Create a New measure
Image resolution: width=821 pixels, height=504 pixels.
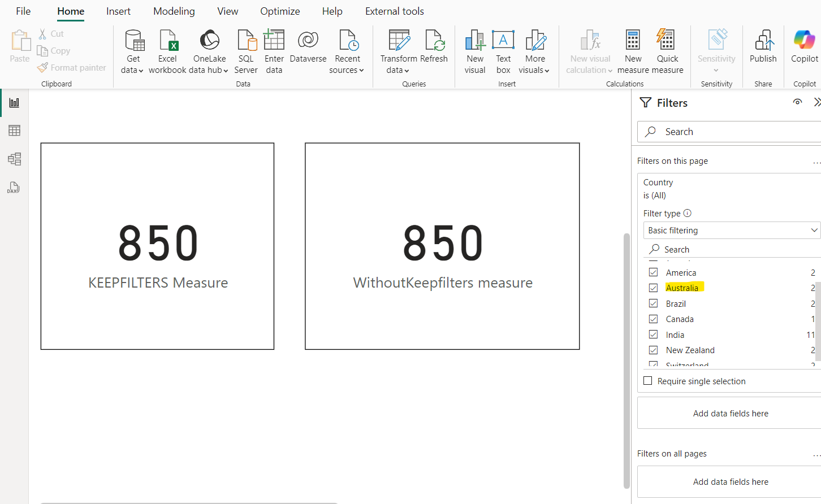point(633,51)
